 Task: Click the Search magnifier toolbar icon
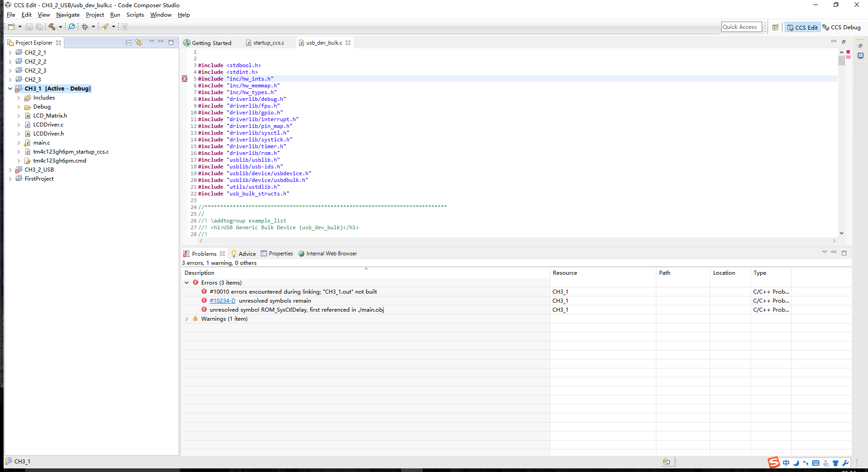tap(71, 27)
